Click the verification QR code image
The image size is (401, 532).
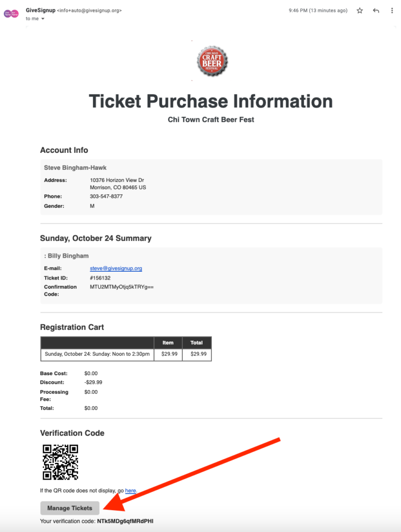point(60,462)
